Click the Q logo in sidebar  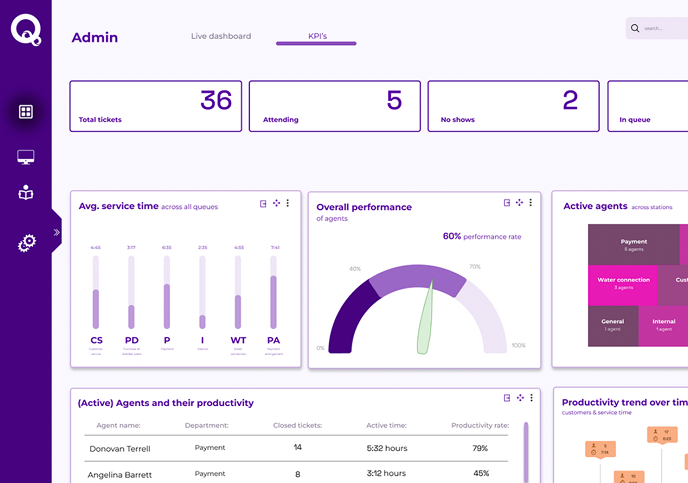(25, 30)
